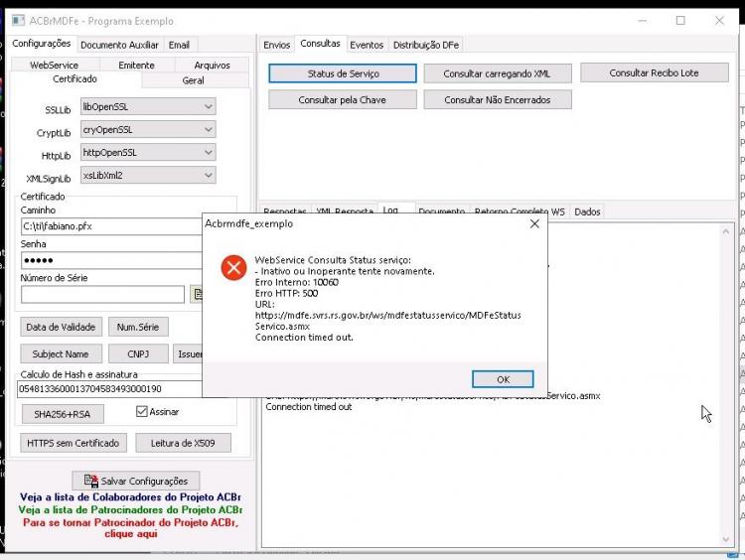Click the ACBrMDFe application icon in title bar
This screenshot has height=560, width=745.
coord(18,21)
